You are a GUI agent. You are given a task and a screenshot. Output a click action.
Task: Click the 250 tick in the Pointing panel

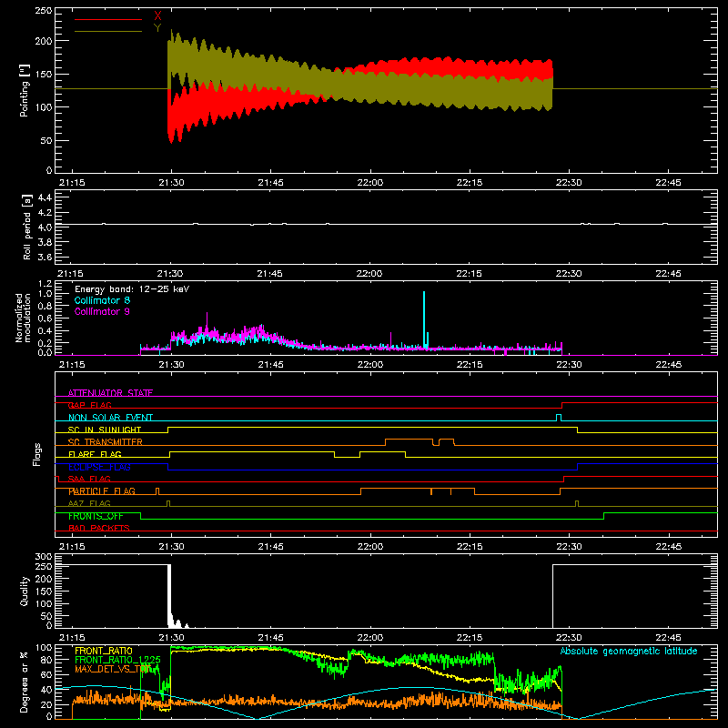[44, 11]
